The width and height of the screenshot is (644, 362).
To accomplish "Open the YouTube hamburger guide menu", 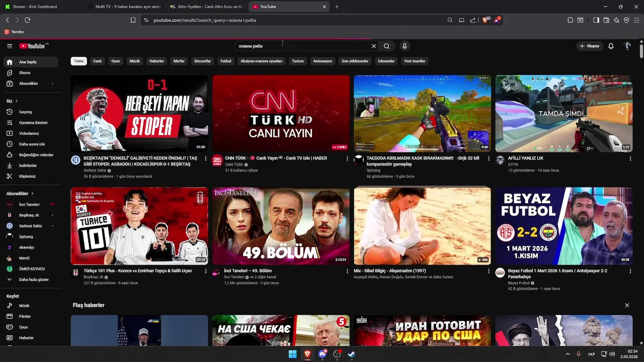I will point(10,46).
